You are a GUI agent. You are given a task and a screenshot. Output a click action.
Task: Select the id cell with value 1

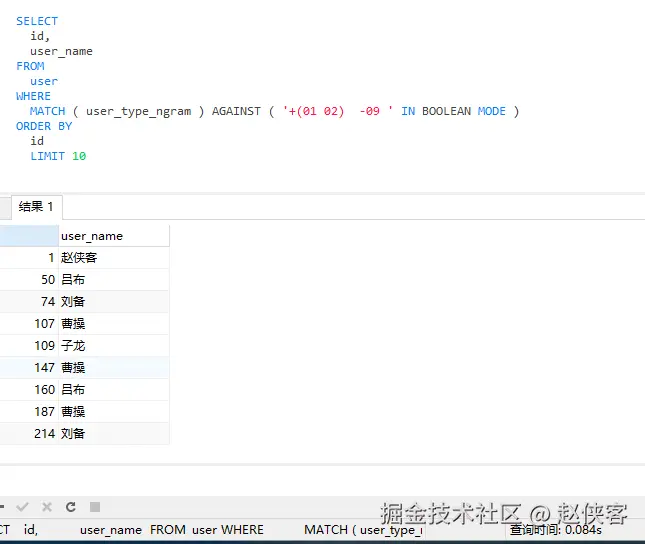[29, 258]
